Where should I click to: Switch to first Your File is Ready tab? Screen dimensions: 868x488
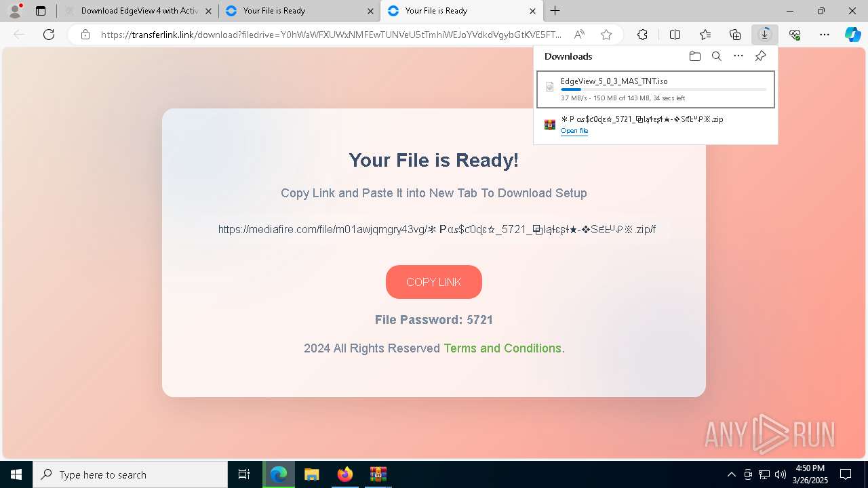click(x=300, y=11)
